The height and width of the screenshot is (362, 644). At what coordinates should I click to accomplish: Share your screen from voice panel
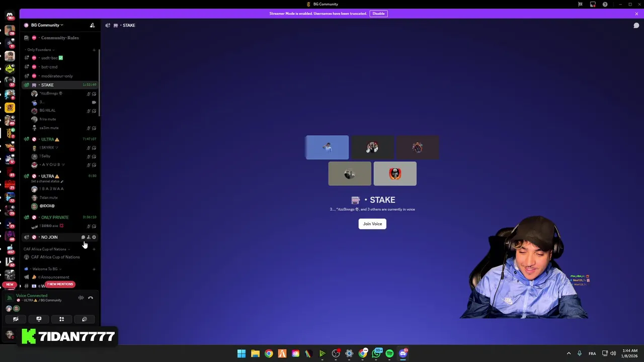(39, 319)
